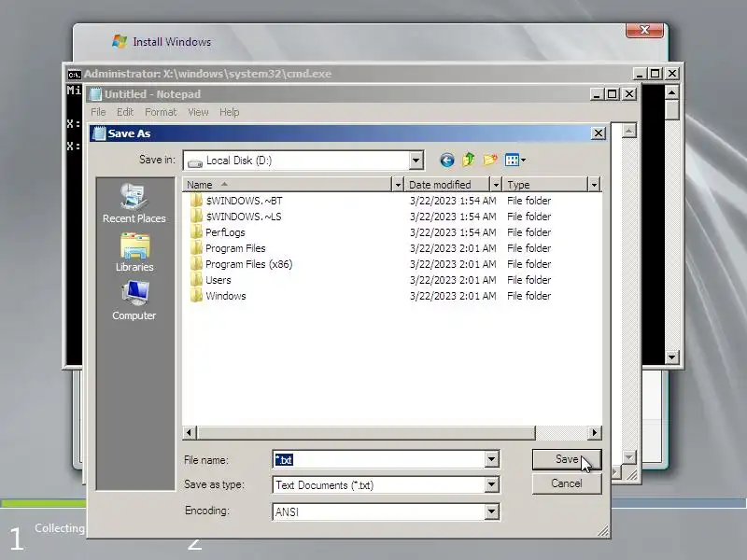Viewport: 747px width, 560px height.
Task: Select the Users folder icon
Action: (x=196, y=280)
